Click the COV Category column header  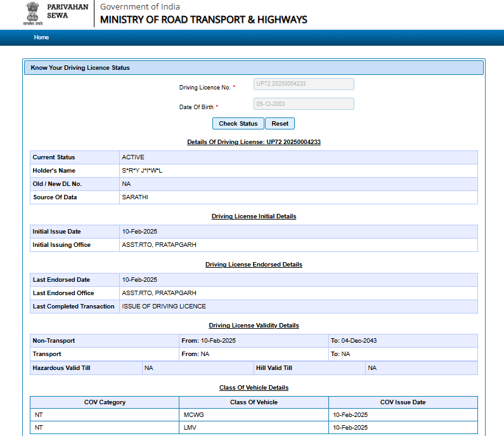(105, 402)
